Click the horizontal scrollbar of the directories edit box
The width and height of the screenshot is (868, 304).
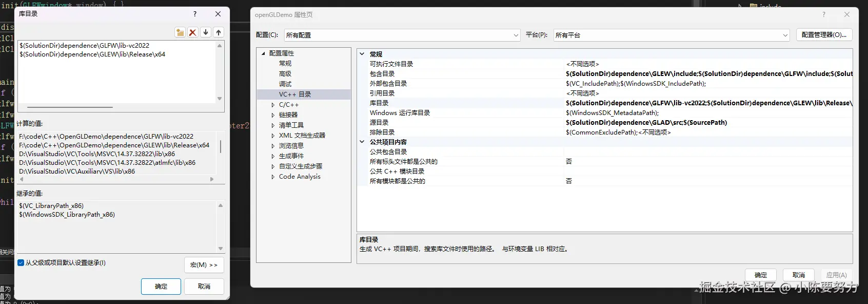pyautogui.click(x=70, y=107)
